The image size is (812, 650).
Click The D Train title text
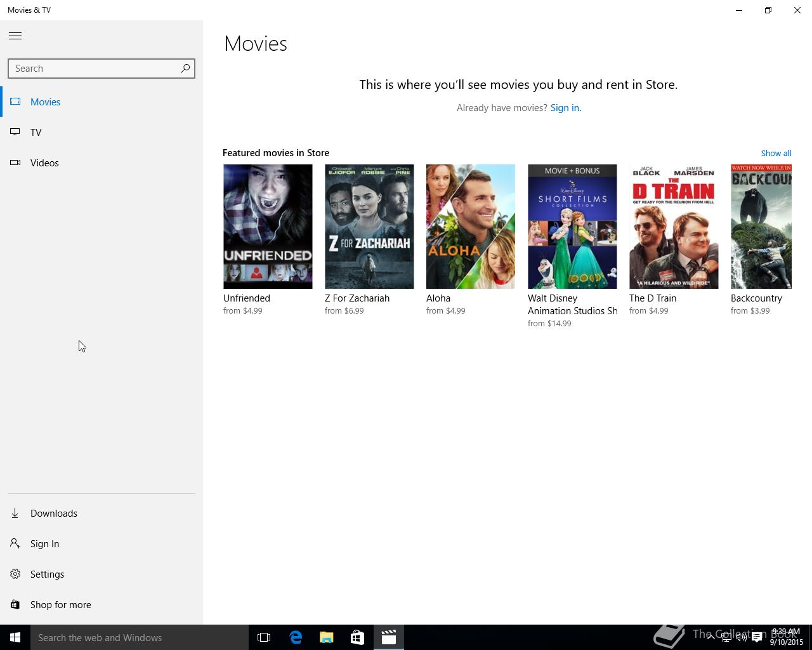653,298
